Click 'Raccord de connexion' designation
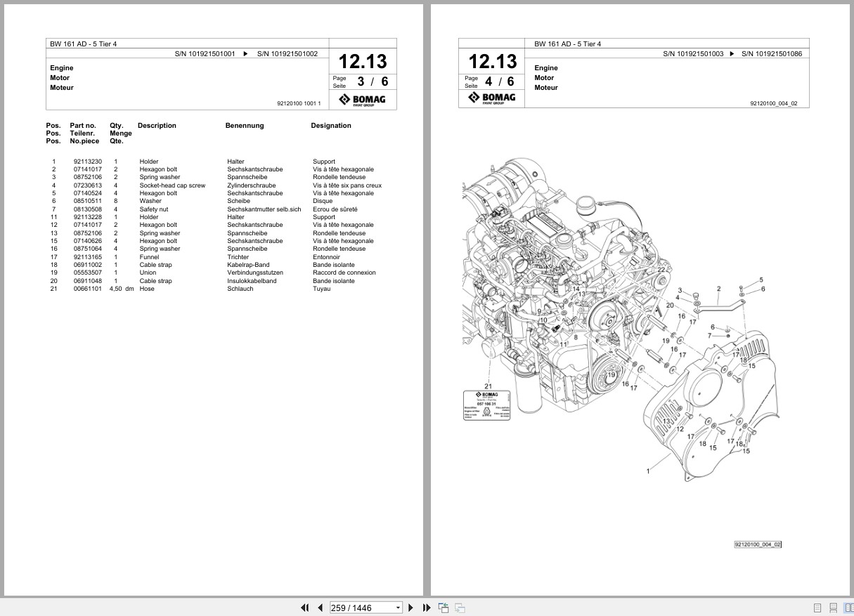854x616 pixels. point(344,273)
